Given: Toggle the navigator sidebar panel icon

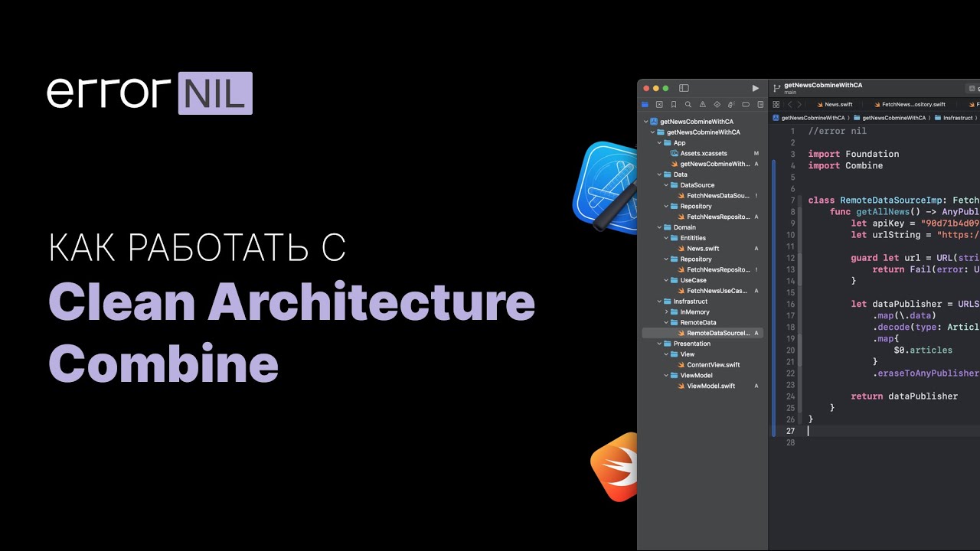Looking at the screenshot, I should tap(684, 88).
